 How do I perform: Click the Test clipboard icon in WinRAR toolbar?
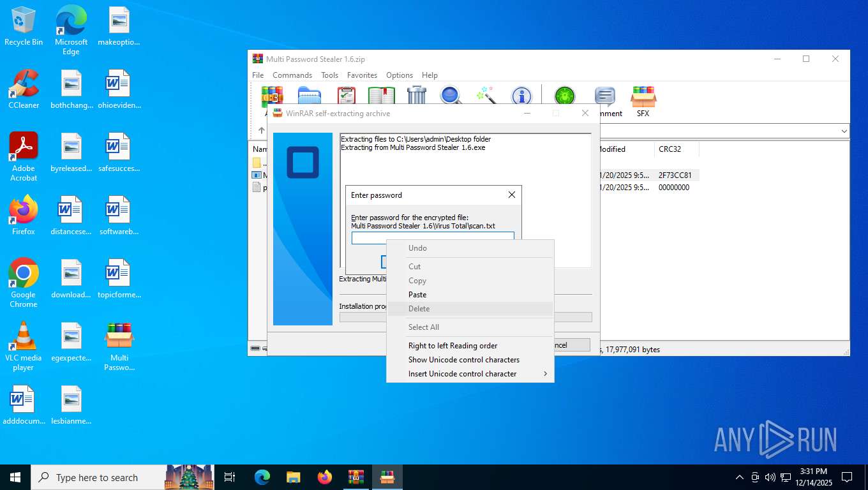click(346, 96)
